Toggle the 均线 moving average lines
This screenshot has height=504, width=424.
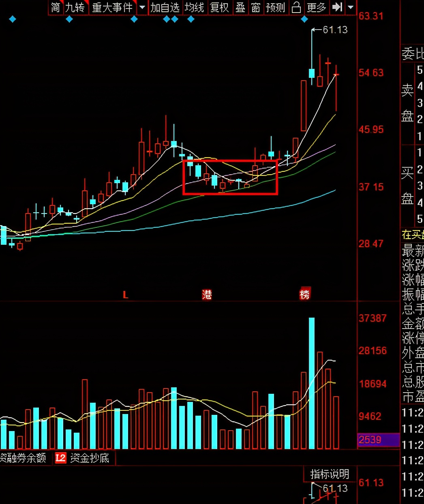[194, 7]
